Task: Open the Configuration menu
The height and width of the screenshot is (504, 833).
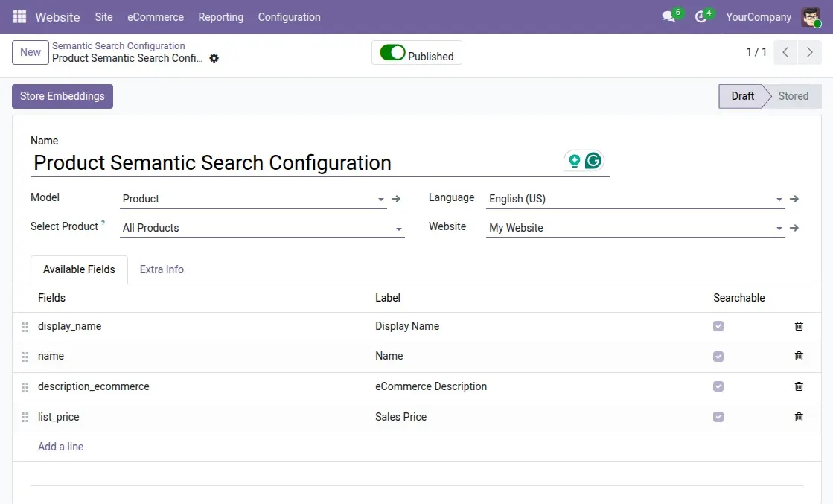Action: click(x=290, y=17)
